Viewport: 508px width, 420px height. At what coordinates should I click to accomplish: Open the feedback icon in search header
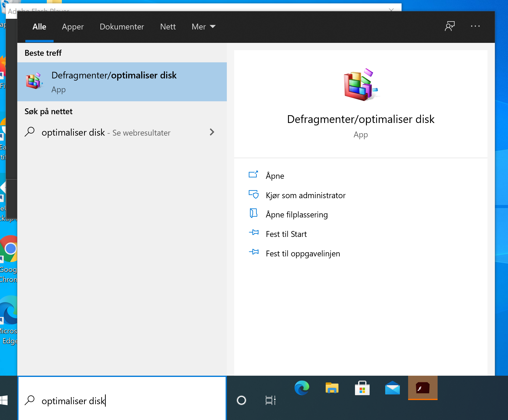point(450,26)
